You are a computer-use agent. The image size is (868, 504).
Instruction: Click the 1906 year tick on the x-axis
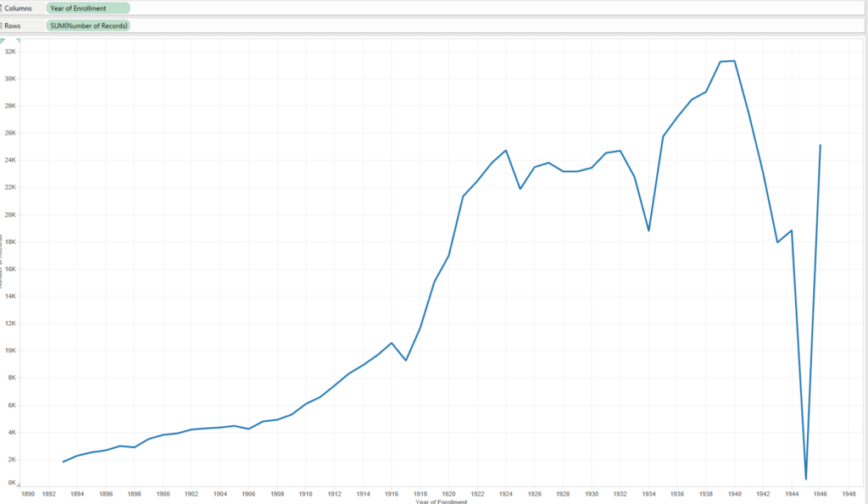click(248, 494)
